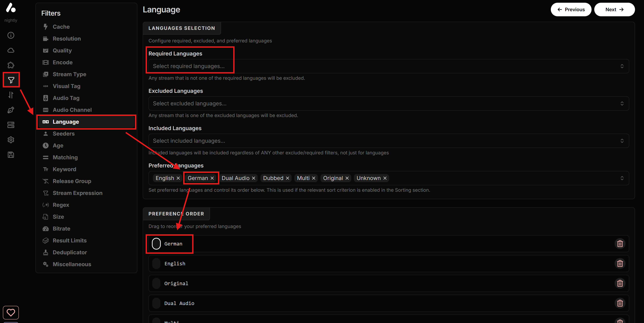Screen dimensions: 644x323
Task: Open the info about sidebar icon
Action: (11, 35)
